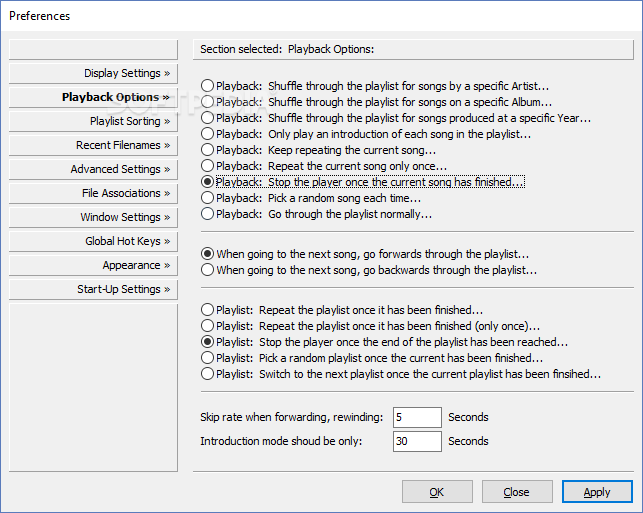Open Start-Up Settings section
Screen dimensions: 643x513
[x=93, y=289]
